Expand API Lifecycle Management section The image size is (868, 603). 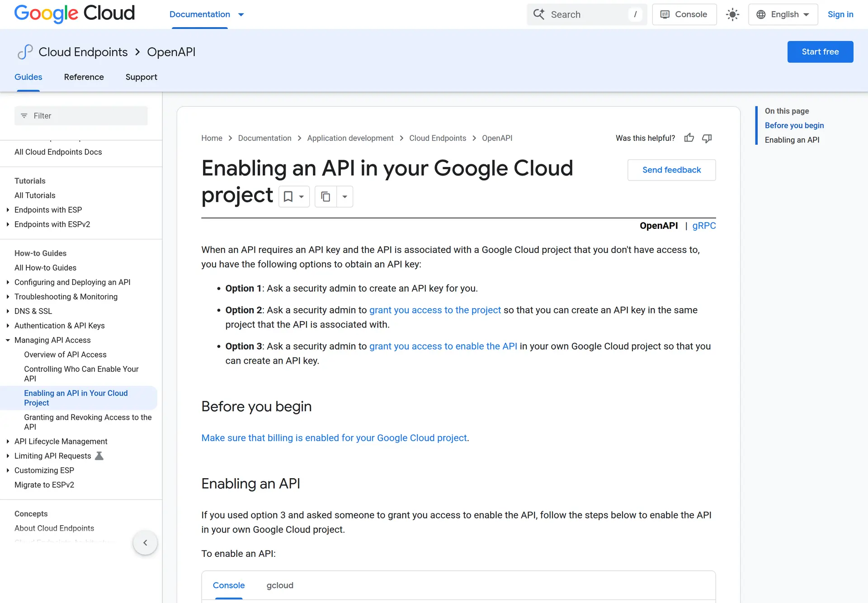[x=8, y=442]
